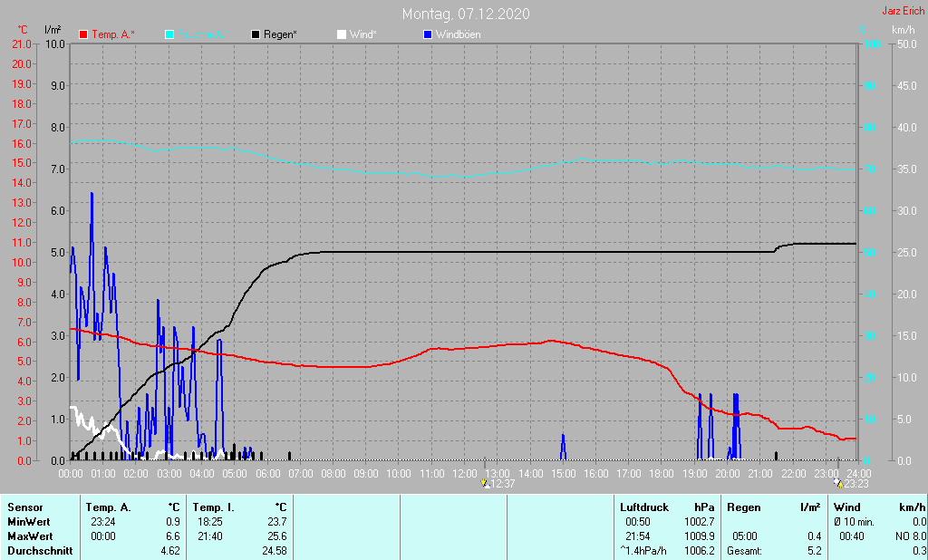The height and width of the screenshot is (560, 928).
Task: Click the cyan Feuchte A. legend swatch
Action: tap(169, 35)
